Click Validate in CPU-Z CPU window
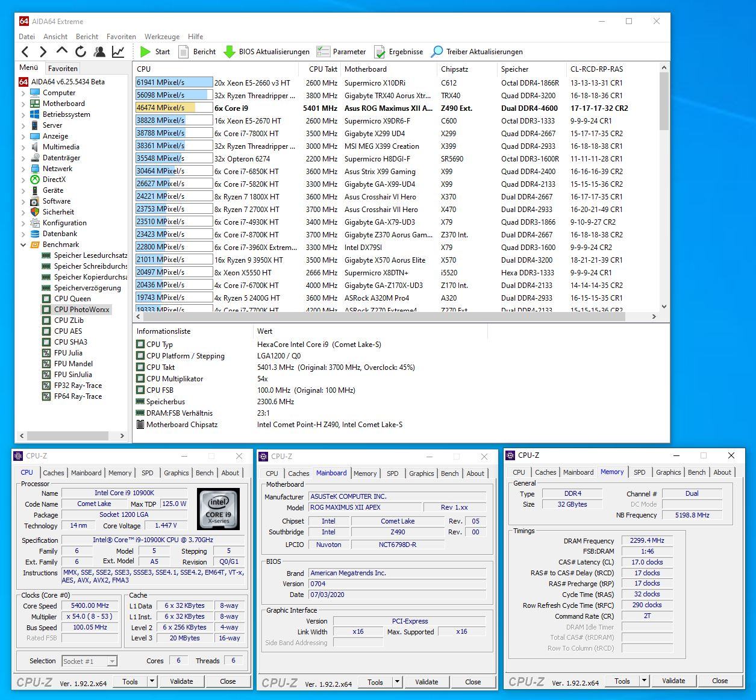Viewport: 756px width, 700px height. (181, 681)
